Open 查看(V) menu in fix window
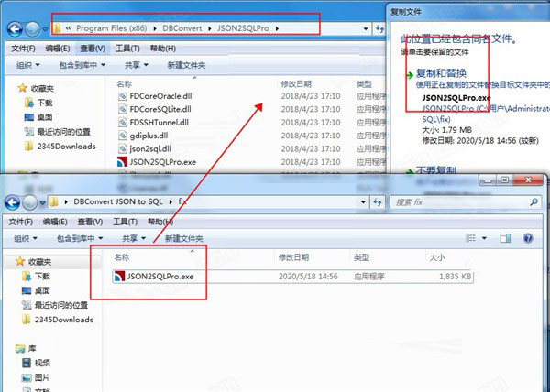 pos(90,222)
